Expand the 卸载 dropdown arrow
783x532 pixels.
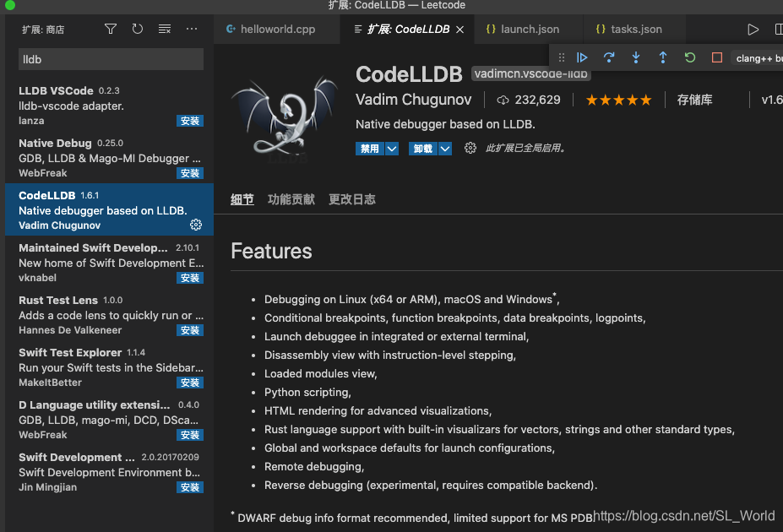click(x=445, y=149)
